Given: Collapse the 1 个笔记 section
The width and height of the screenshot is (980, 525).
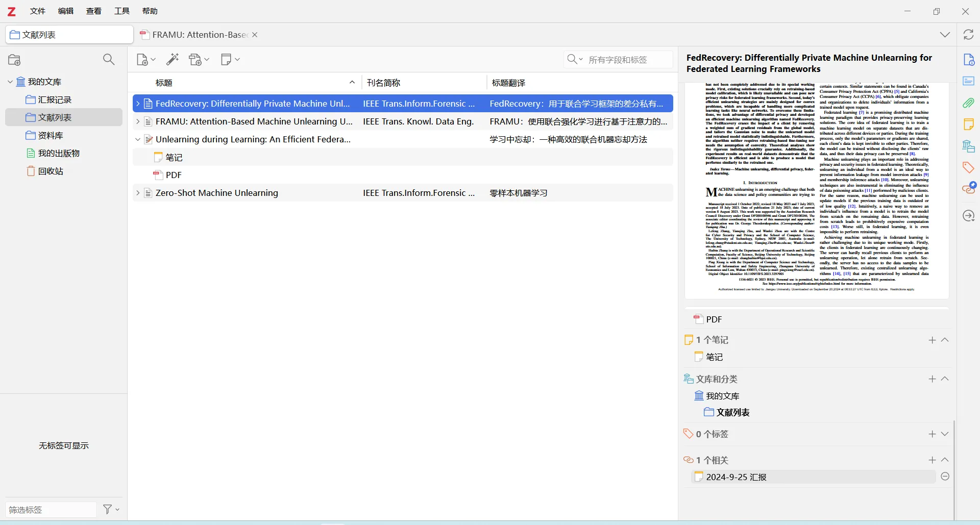Looking at the screenshot, I should click(945, 340).
